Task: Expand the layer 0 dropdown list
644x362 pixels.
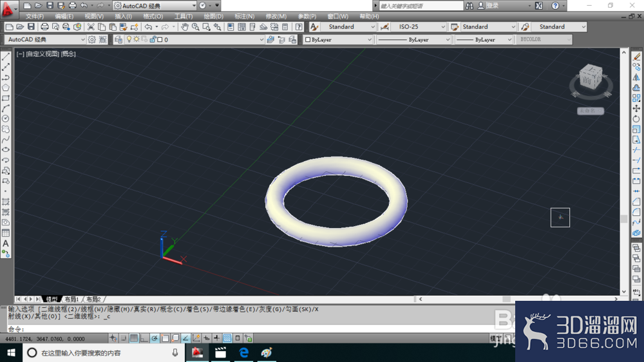Action: (x=261, y=40)
